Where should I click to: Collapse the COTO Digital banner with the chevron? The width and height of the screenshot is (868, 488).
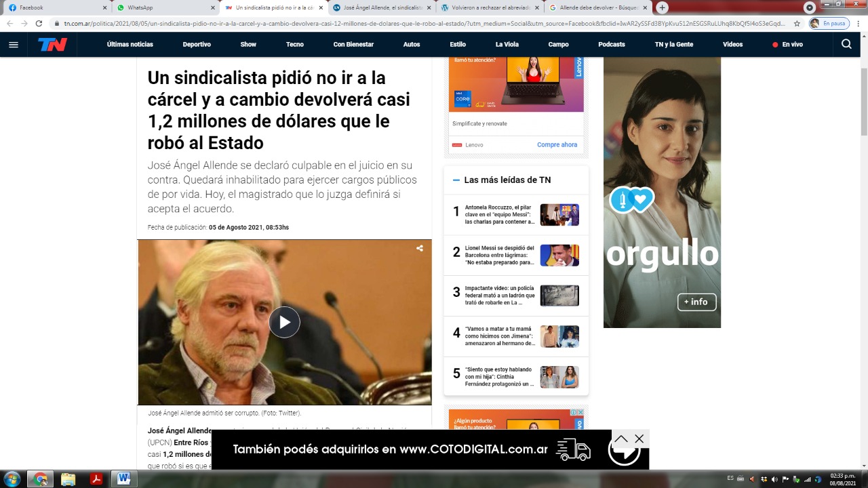click(x=621, y=439)
